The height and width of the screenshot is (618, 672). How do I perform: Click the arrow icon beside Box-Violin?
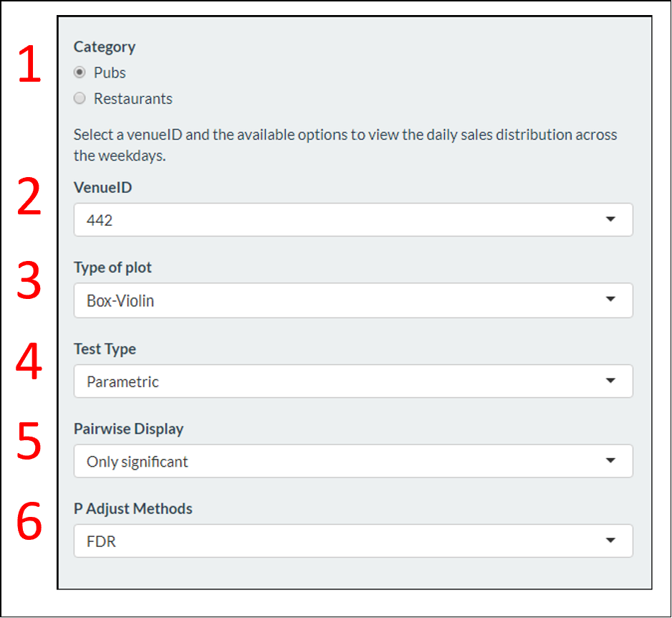tap(610, 300)
